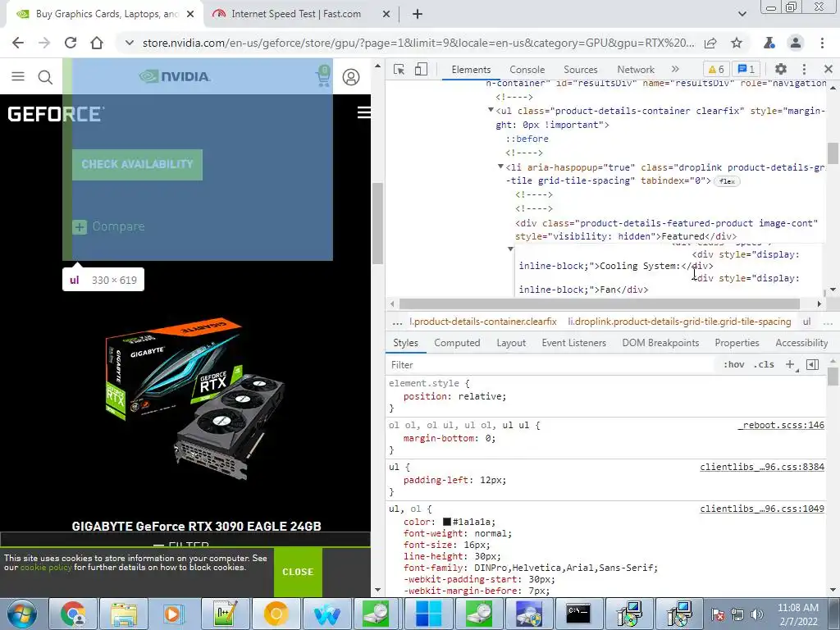The image size is (840, 630).
Task: Open the shopping cart icon
Action: coord(323,75)
